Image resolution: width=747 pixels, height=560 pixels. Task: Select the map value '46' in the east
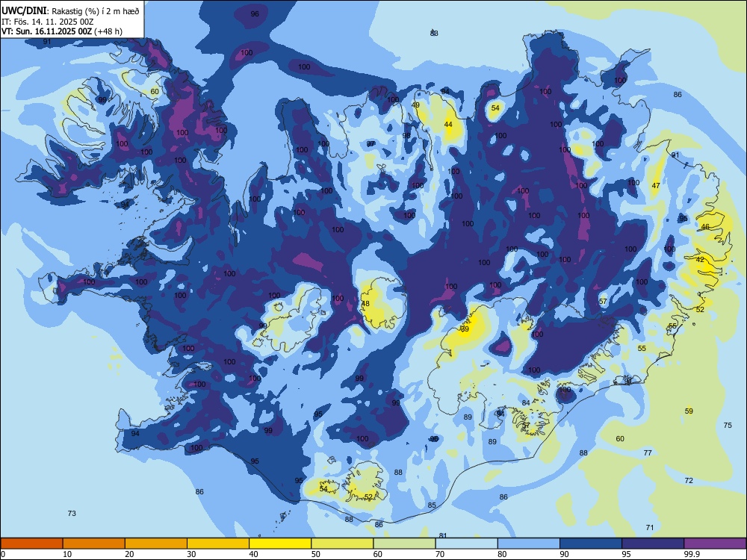706,227
